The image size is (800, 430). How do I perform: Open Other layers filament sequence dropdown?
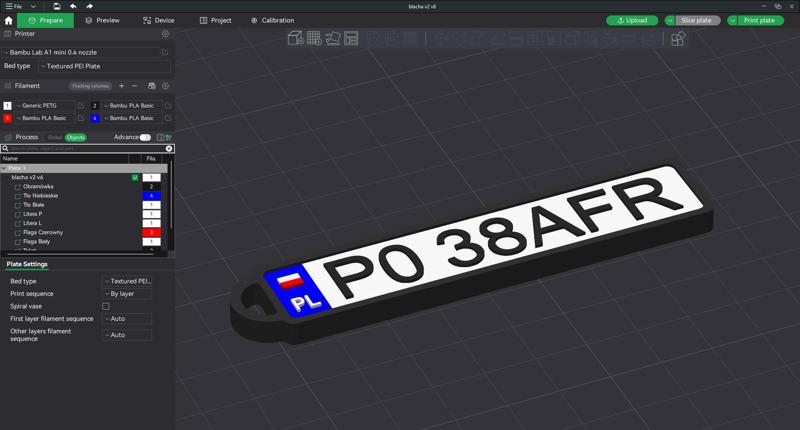(127, 335)
